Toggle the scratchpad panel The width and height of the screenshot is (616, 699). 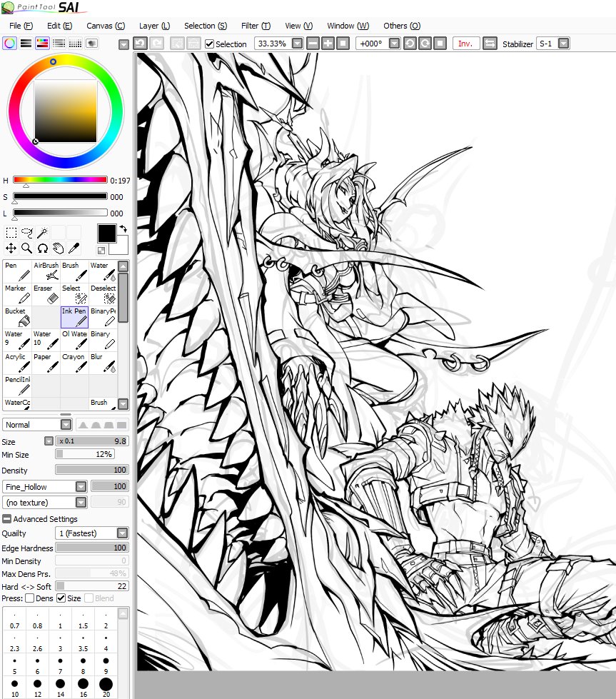pos(92,44)
